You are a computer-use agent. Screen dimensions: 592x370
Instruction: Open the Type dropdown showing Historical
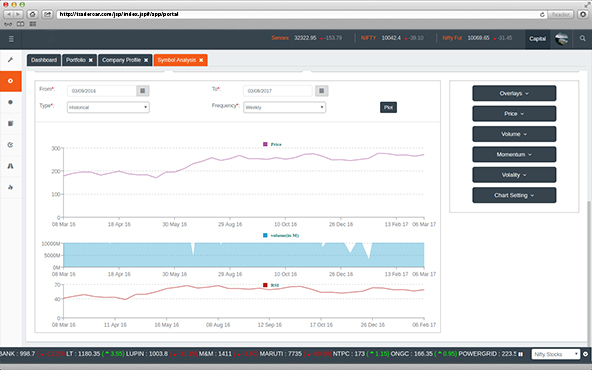pos(108,107)
